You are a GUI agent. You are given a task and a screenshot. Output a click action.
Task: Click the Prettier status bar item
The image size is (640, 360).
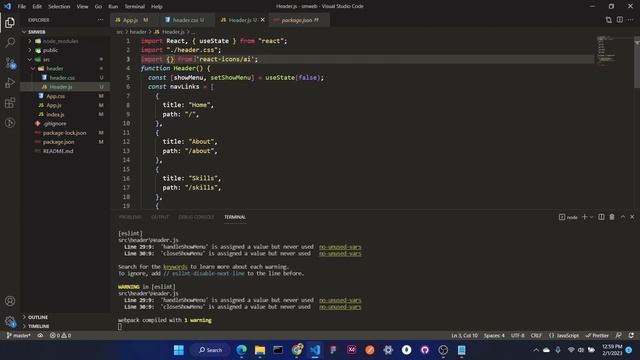597,336
